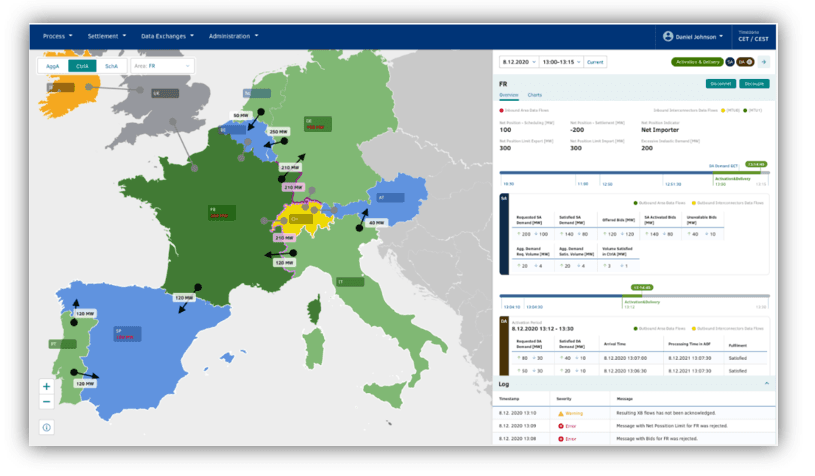
Task: Click the user avatar for Daniel Johnson
Action: (668, 36)
